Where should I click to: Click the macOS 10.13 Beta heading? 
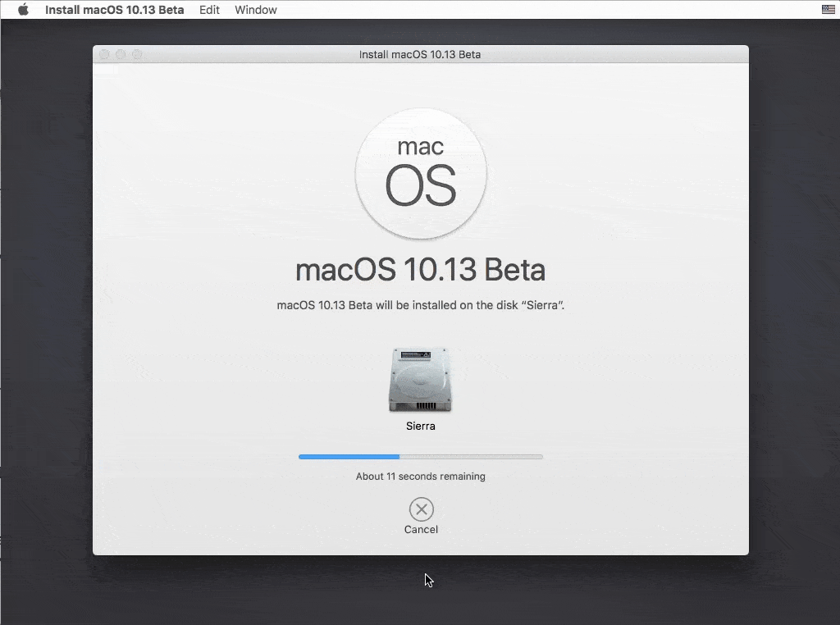click(421, 269)
